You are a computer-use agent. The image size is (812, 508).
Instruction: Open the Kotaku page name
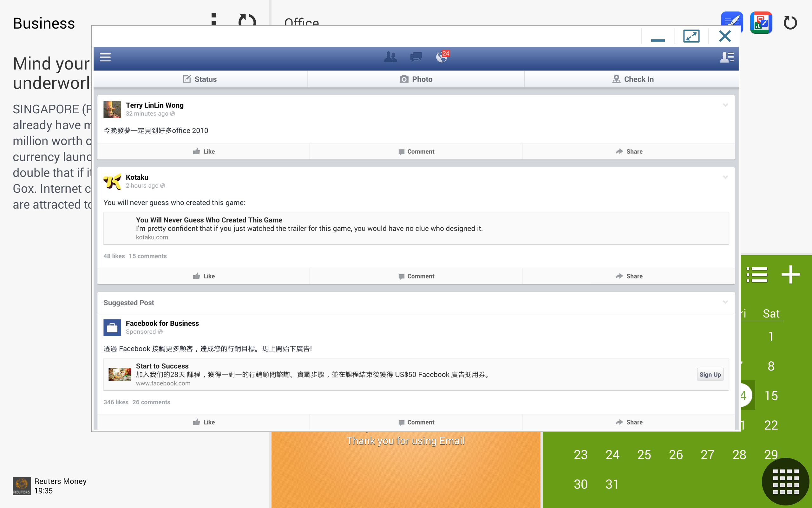point(137,177)
